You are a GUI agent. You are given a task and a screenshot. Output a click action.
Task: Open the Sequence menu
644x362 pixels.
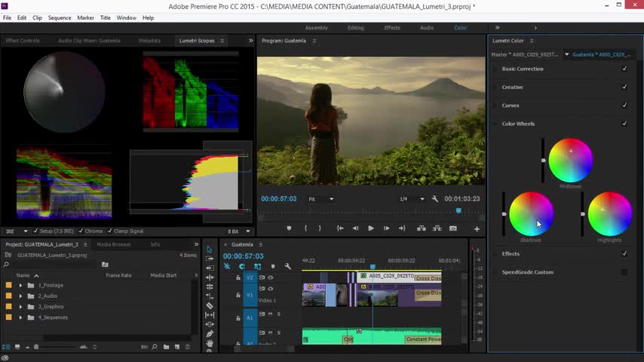click(60, 17)
